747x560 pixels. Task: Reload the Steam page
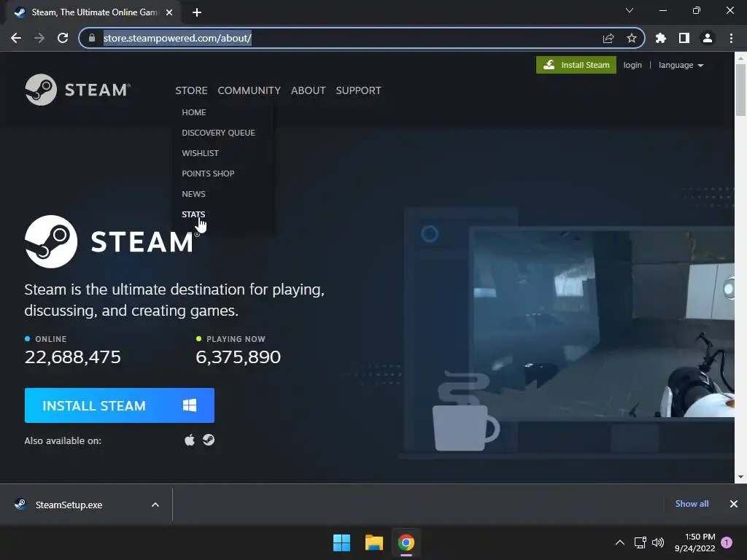point(63,38)
